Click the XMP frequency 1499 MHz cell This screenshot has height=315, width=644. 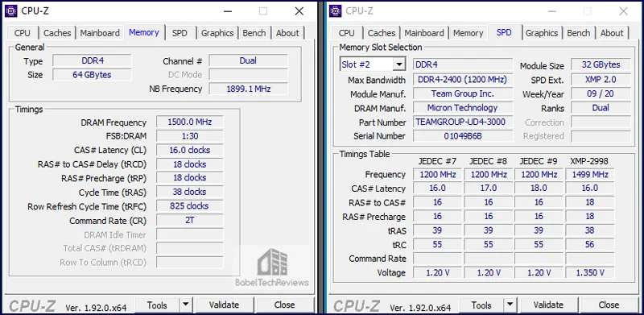pyautogui.click(x=590, y=174)
